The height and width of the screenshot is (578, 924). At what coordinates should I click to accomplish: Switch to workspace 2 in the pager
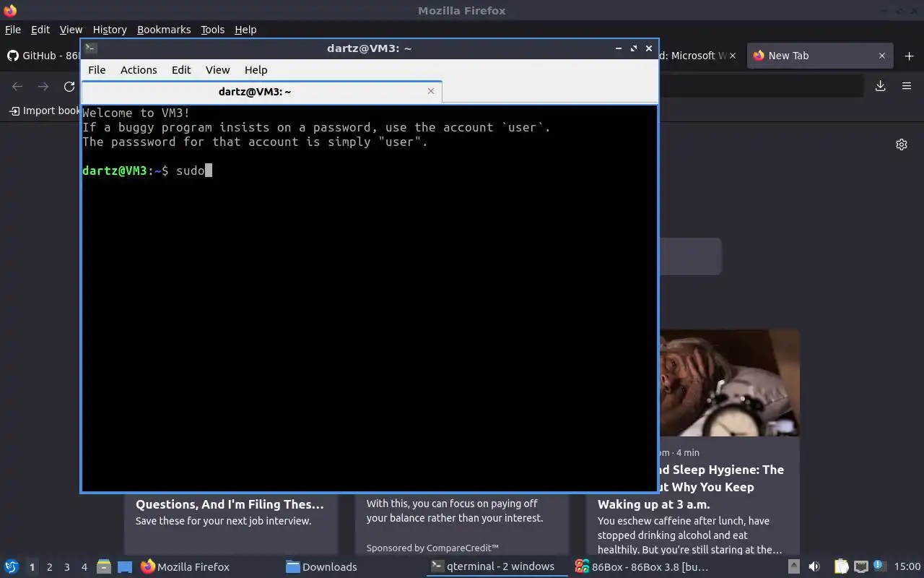point(50,567)
